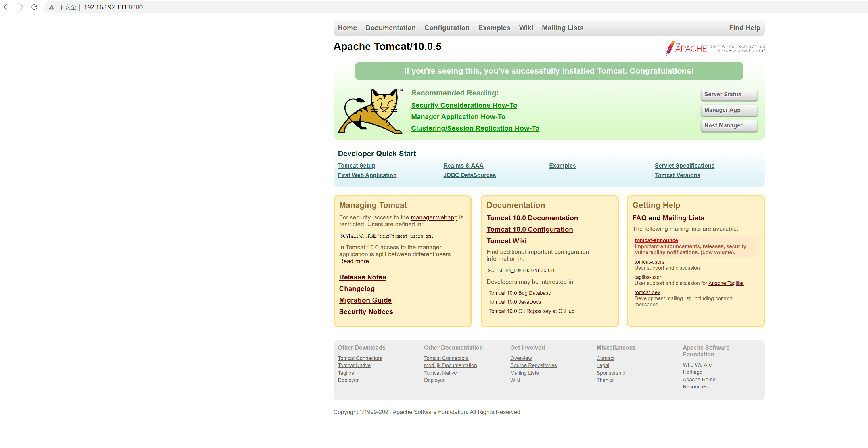
Task: Open the Sponsorship footer link
Action: (x=611, y=373)
